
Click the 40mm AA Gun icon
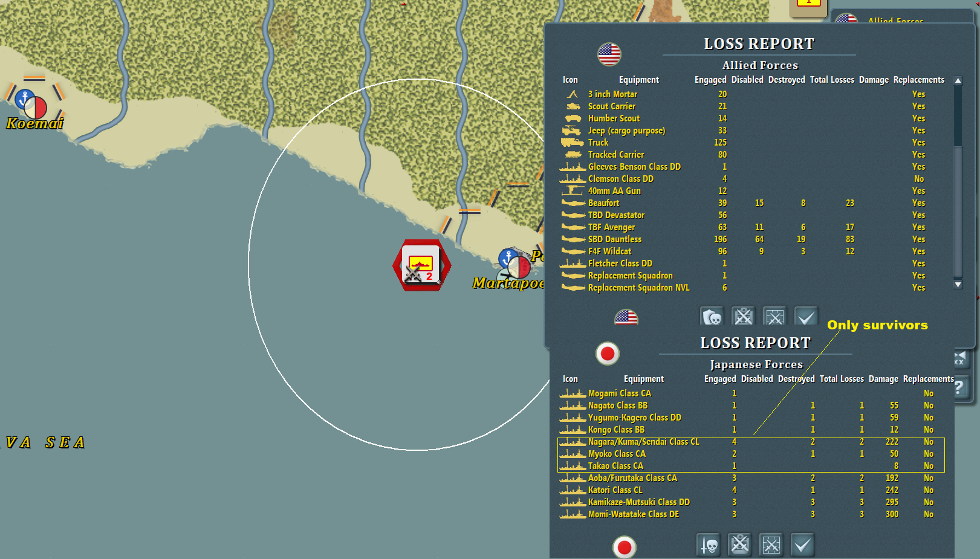point(573,191)
